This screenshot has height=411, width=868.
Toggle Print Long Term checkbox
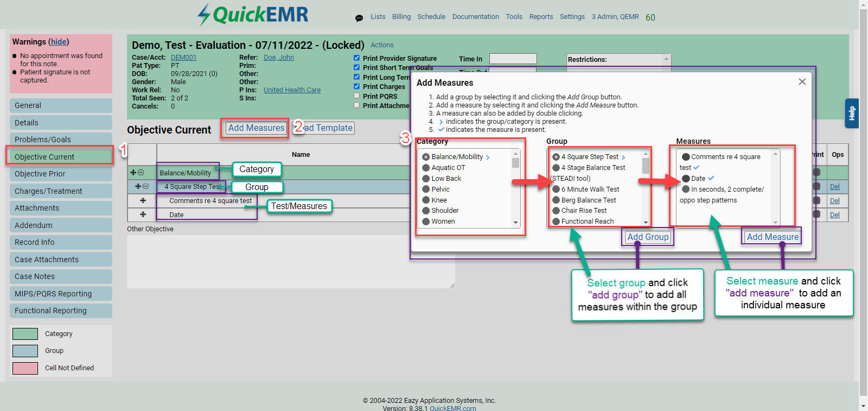[x=356, y=77]
